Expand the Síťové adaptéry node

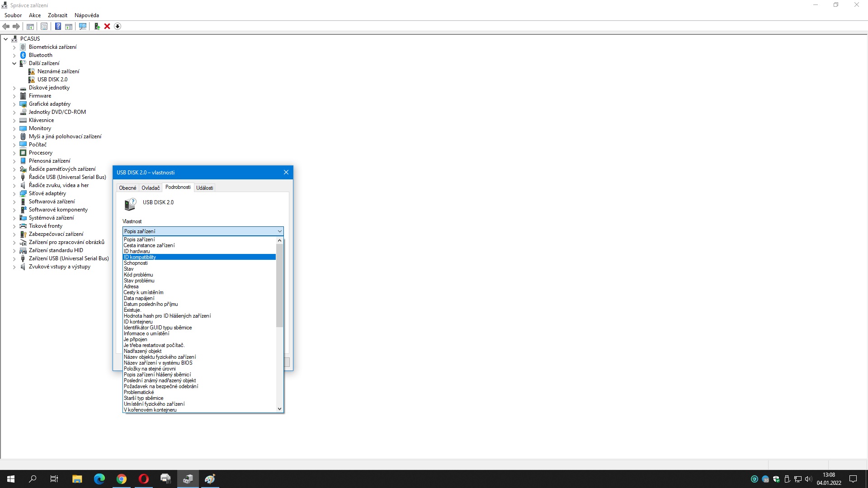click(14, 193)
